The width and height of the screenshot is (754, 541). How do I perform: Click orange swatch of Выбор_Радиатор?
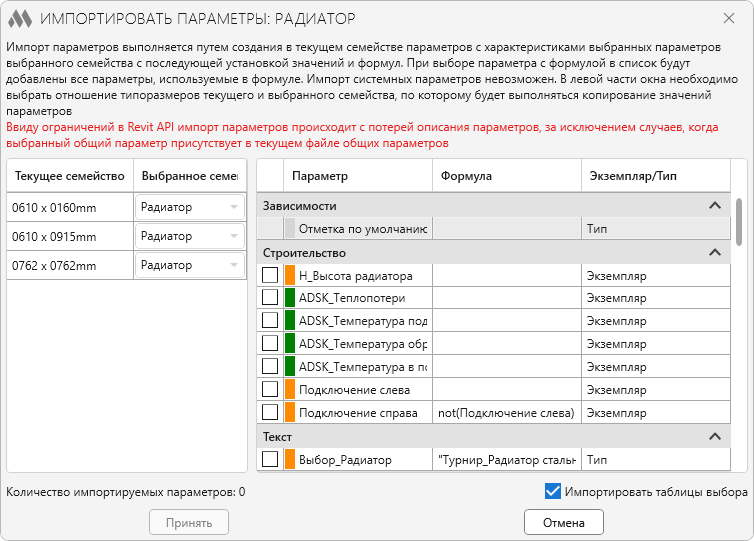(x=290, y=460)
